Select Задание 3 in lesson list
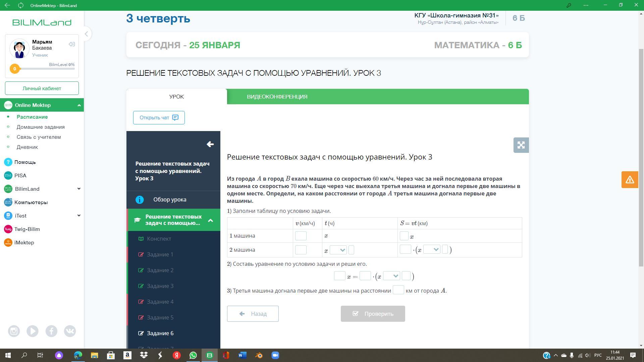Screen dimensions: 644x362 [x=160, y=286]
